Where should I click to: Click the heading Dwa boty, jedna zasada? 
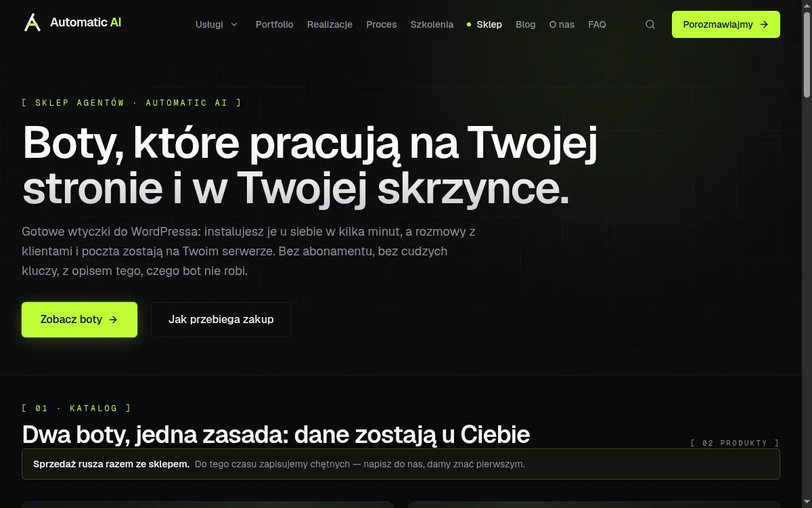coord(275,434)
